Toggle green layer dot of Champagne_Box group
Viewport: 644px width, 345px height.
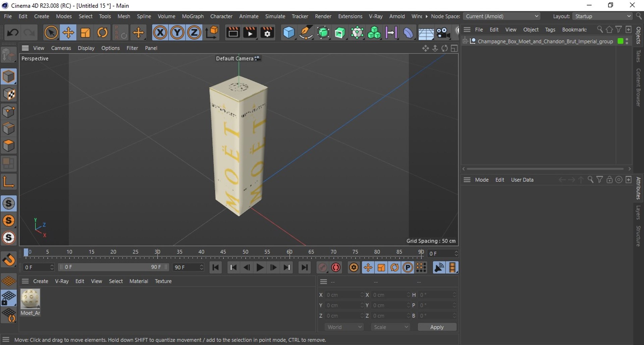coord(620,41)
